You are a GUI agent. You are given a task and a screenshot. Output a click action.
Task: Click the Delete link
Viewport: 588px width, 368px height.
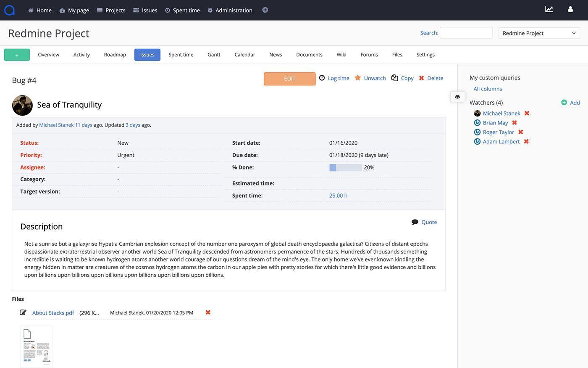435,78
